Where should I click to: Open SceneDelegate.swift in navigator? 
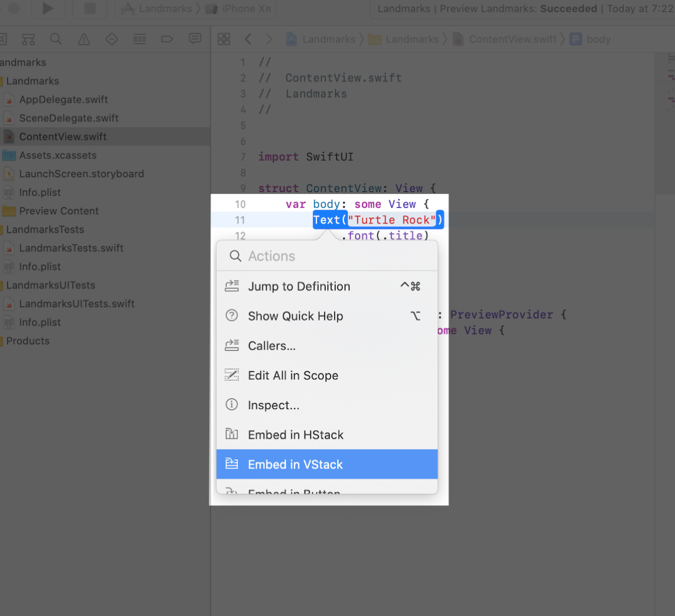click(69, 118)
